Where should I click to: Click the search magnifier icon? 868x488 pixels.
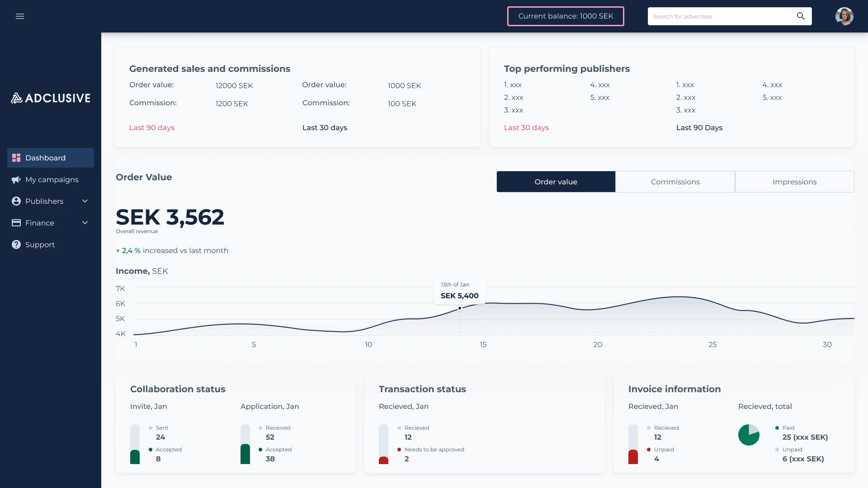pos(801,16)
